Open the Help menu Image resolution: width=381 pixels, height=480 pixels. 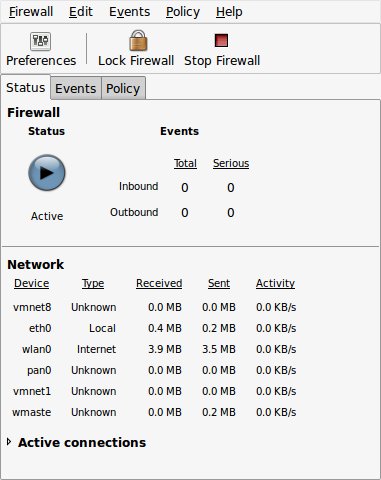click(x=229, y=12)
